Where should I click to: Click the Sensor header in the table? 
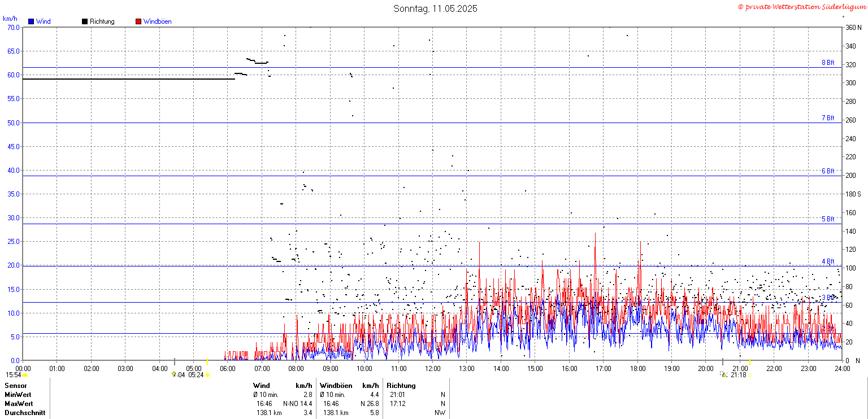pos(16,386)
